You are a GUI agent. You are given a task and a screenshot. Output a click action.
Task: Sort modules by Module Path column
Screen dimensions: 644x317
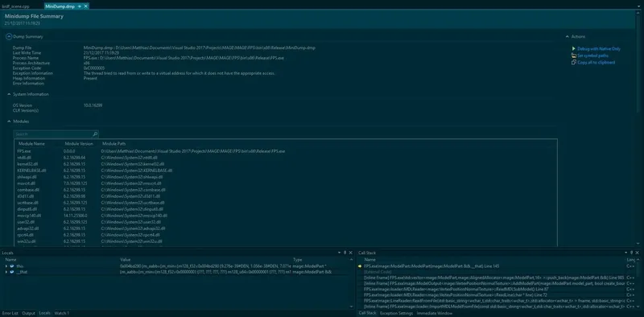[x=114, y=144]
